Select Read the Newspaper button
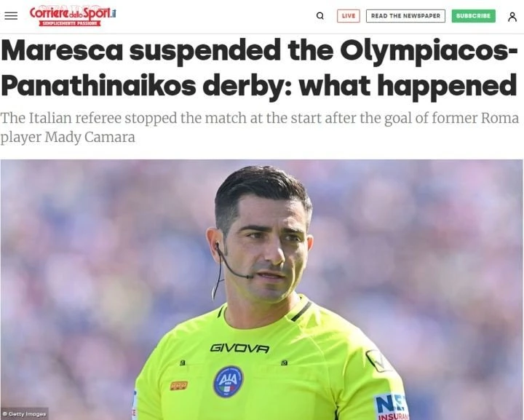524x420 pixels. [405, 16]
